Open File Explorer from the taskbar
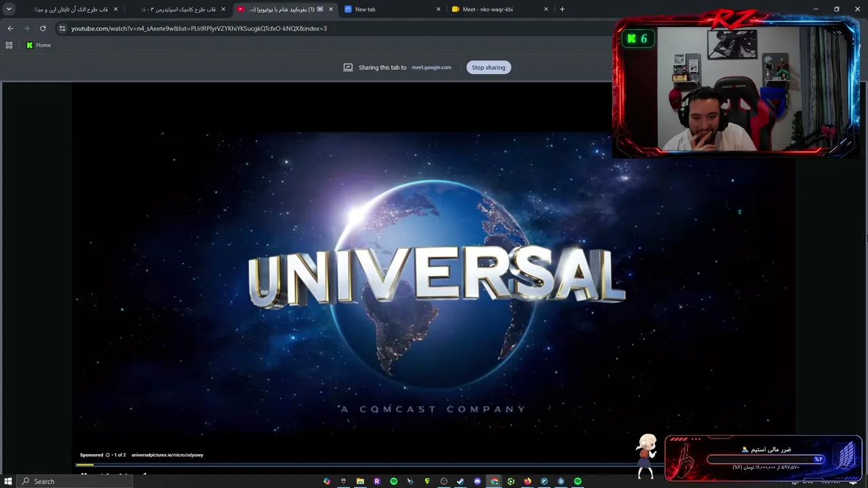 [x=360, y=481]
